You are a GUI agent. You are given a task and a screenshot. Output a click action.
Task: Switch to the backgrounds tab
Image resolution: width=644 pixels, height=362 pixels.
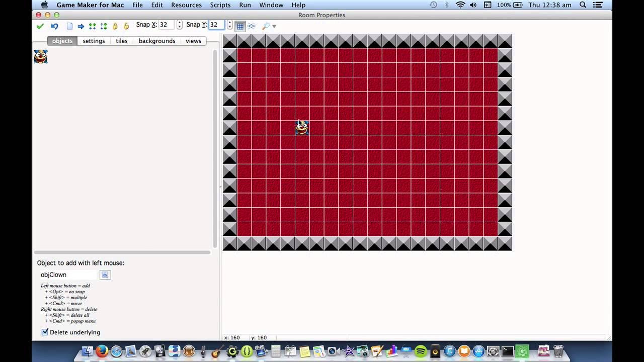pos(157,41)
